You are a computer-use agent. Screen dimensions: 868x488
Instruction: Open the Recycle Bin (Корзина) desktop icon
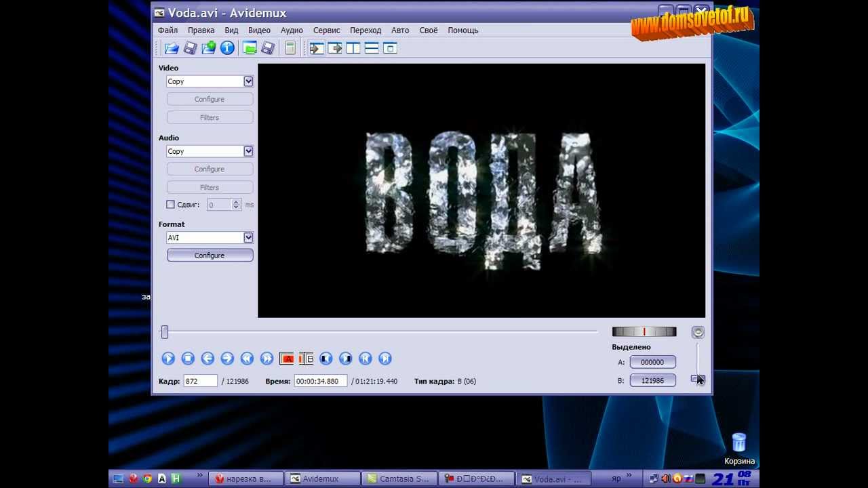click(739, 449)
